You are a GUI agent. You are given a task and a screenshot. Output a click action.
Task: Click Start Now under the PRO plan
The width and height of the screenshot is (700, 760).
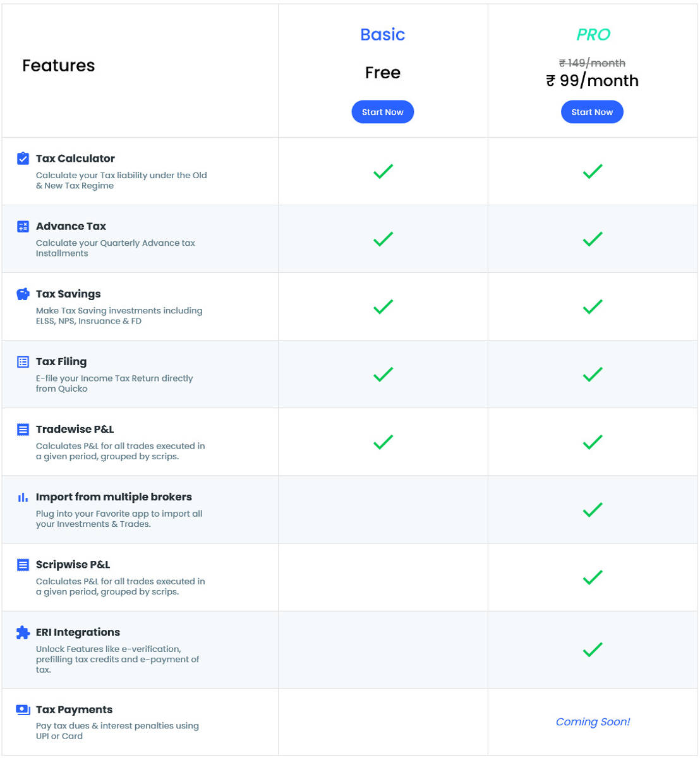(x=592, y=112)
